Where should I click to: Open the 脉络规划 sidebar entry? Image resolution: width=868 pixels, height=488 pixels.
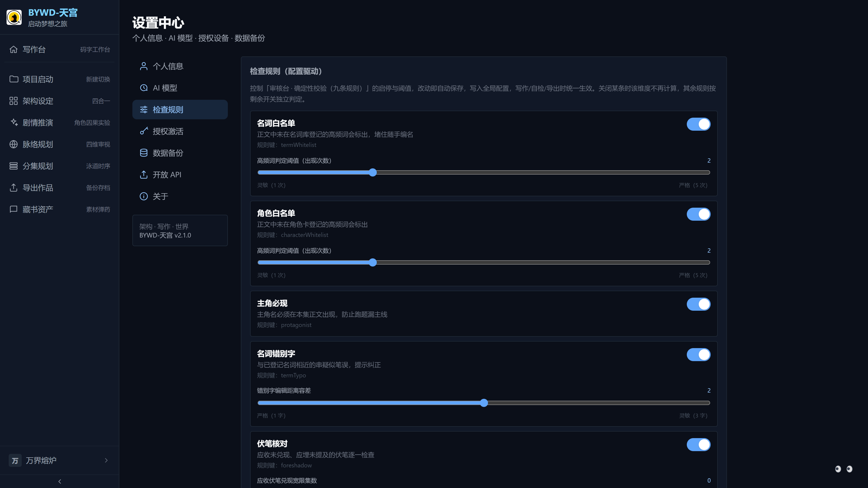pos(60,145)
